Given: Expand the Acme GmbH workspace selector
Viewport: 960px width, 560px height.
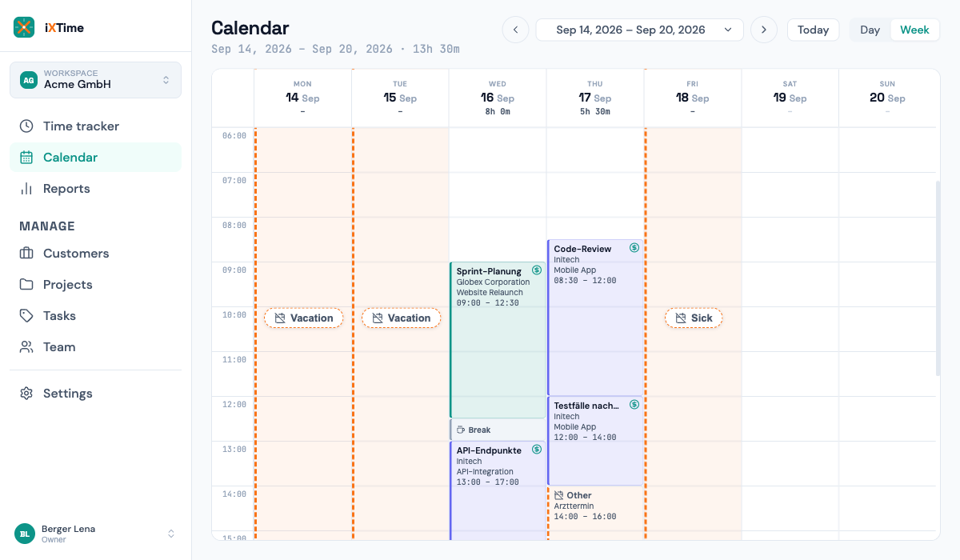Looking at the screenshot, I should pyautogui.click(x=95, y=80).
